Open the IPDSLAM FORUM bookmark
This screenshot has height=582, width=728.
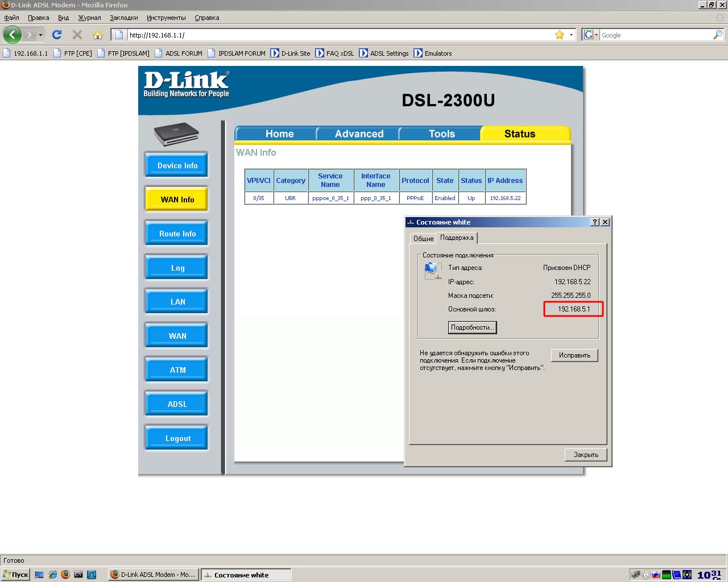coord(237,53)
